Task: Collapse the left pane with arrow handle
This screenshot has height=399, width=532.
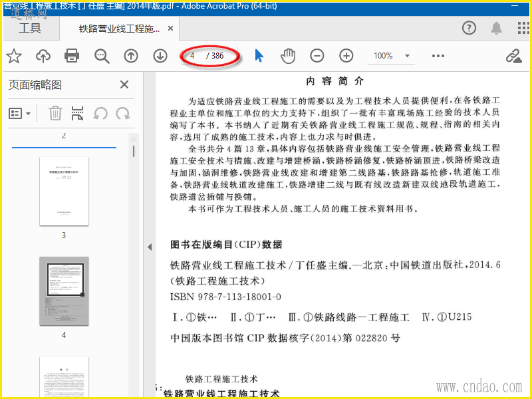Action: coord(150,247)
